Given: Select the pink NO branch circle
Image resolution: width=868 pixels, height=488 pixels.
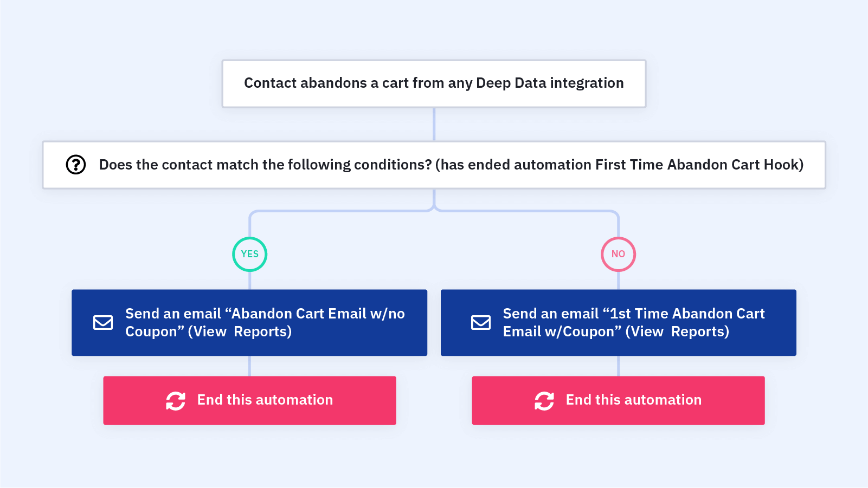Looking at the screenshot, I should (618, 254).
